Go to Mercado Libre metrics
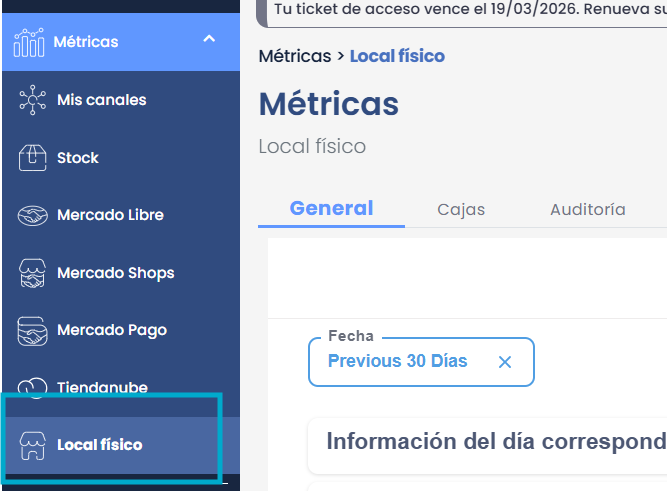Screen dimensions: 667x491 click(110, 215)
